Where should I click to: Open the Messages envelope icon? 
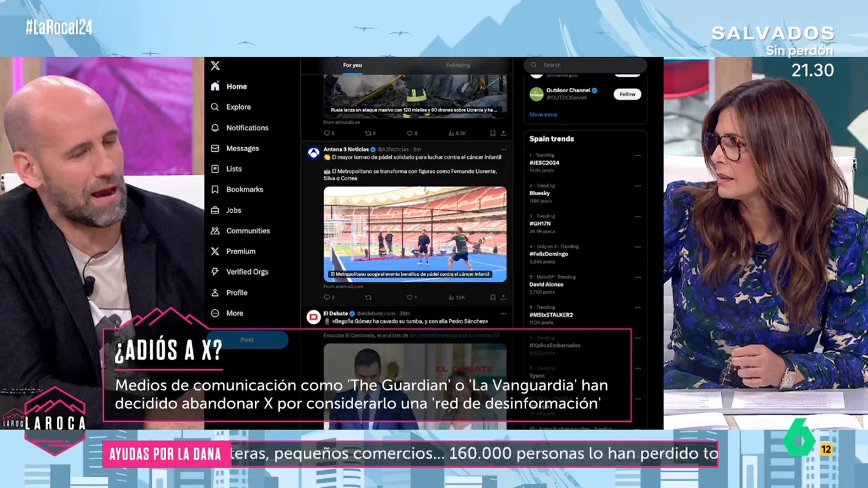coord(215,148)
